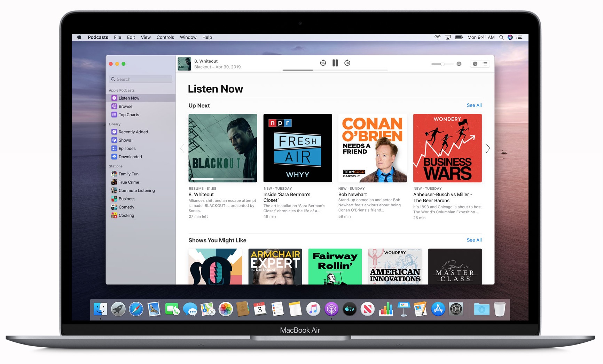
Task: Click See All for Shows You Might Like
Action: [474, 240]
